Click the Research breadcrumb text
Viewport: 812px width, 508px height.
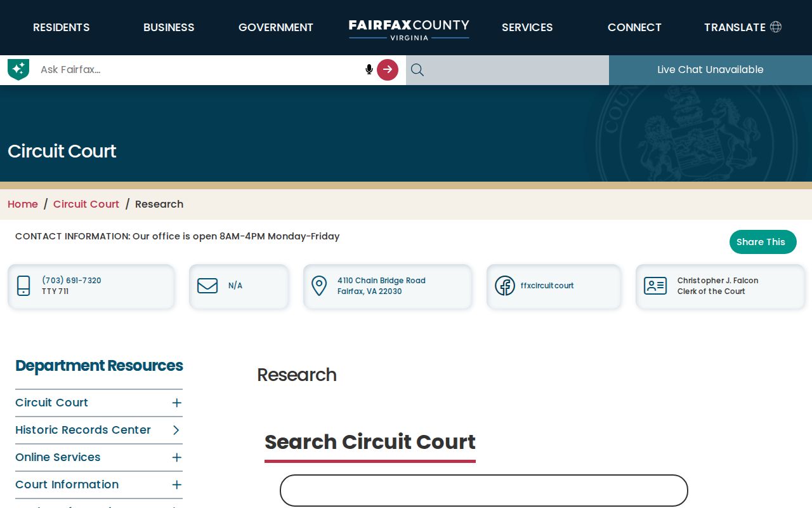(x=159, y=204)
